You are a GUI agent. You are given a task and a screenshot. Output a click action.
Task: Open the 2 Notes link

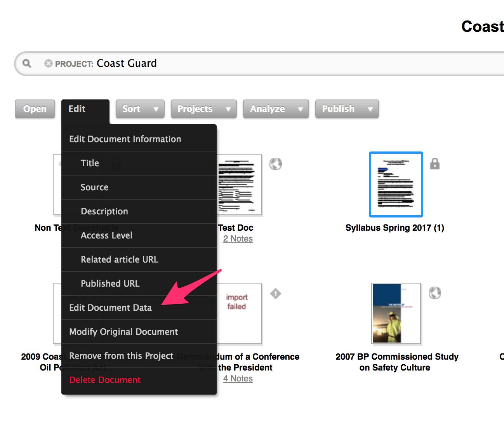point(238,239)
